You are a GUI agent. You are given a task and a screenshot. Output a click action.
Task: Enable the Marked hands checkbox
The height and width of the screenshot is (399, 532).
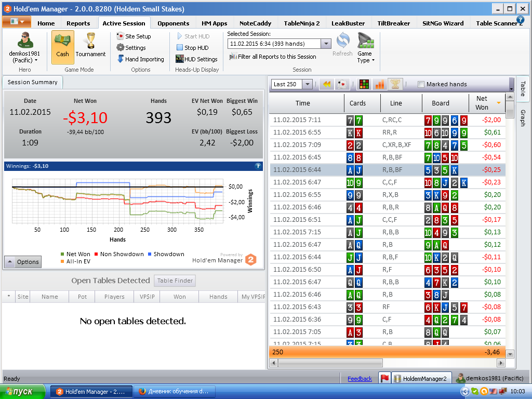coord(421,85)
